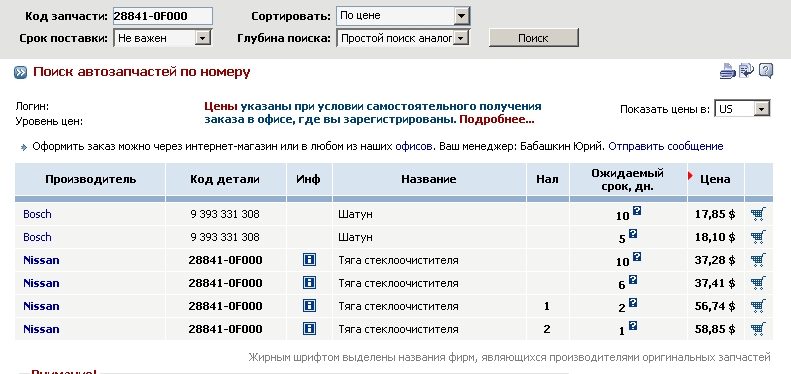
Task: Open the Глубина поиска dropdown
Action: (x=403, y=38)
